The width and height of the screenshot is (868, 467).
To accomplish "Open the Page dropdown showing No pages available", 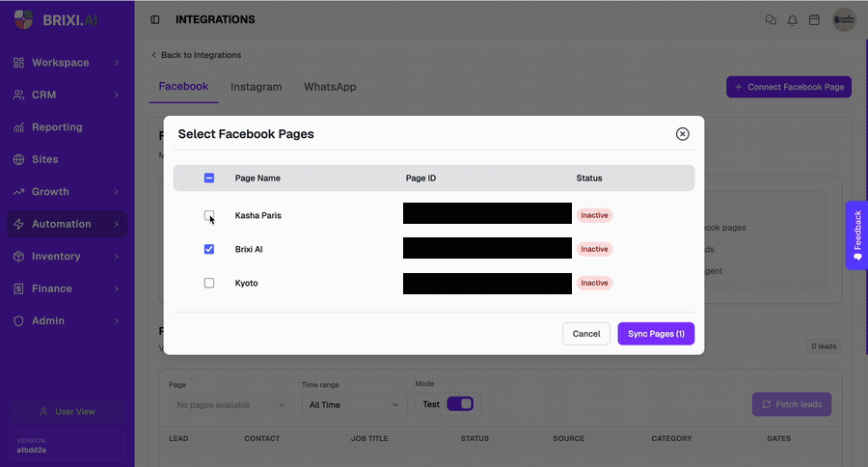I will point(231,405).
